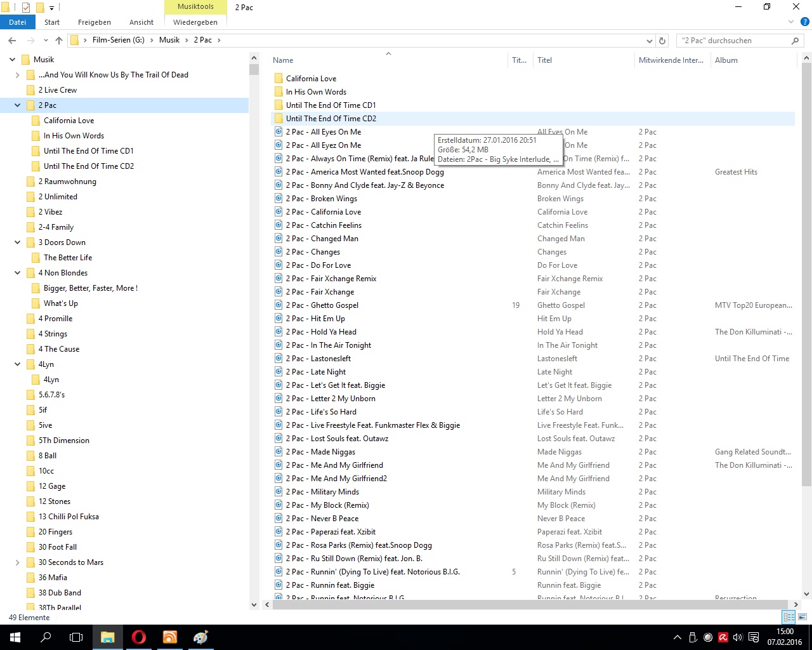
Task: Click the Musiktools contextual tab header
Action: pos(195,7)
